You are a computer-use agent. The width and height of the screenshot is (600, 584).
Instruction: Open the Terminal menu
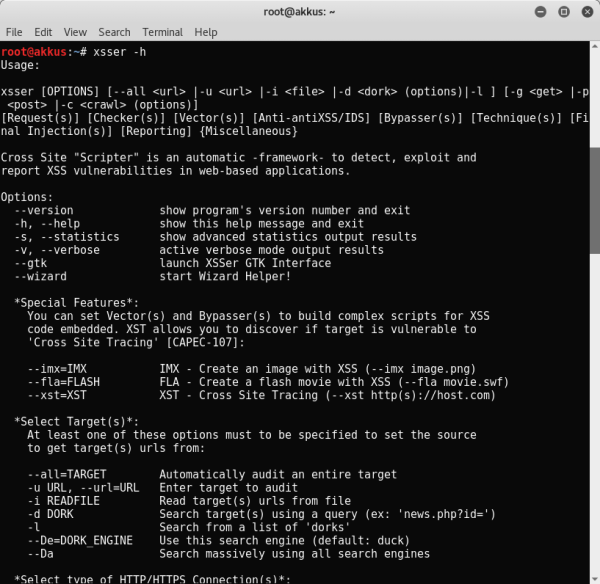tap(163, 32)
